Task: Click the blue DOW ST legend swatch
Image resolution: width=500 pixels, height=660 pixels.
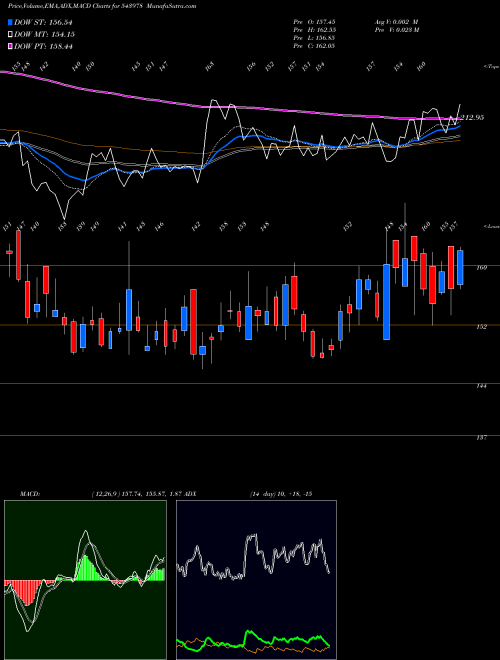Action: [x=10, y=22]
